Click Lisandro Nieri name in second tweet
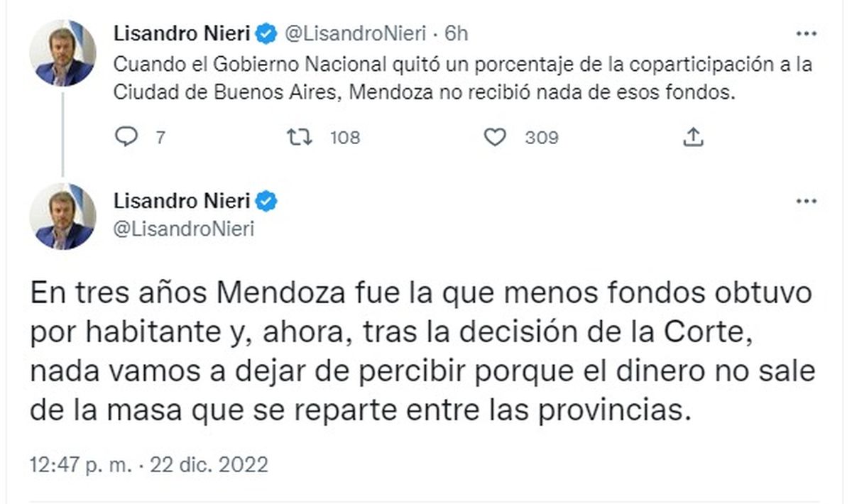 pyautogui.click(x=182, y=202)
